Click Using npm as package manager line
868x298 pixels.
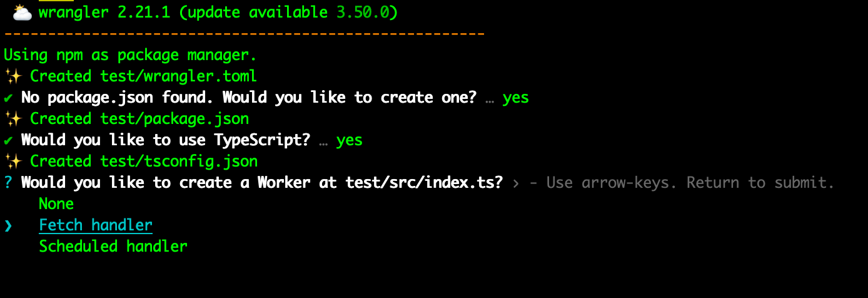(x=130, y=55)
